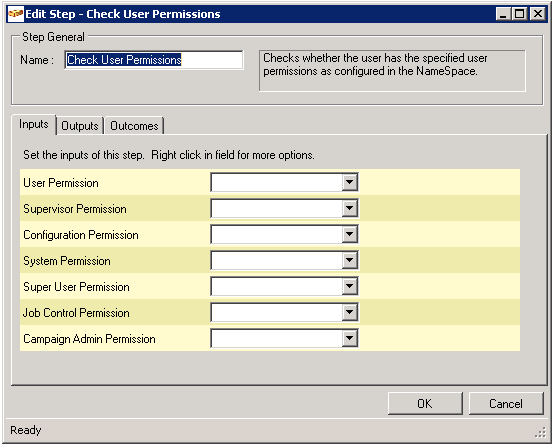553x446 pixels.
Task: Minimize the Edit Step window
Action: point(503,14)
